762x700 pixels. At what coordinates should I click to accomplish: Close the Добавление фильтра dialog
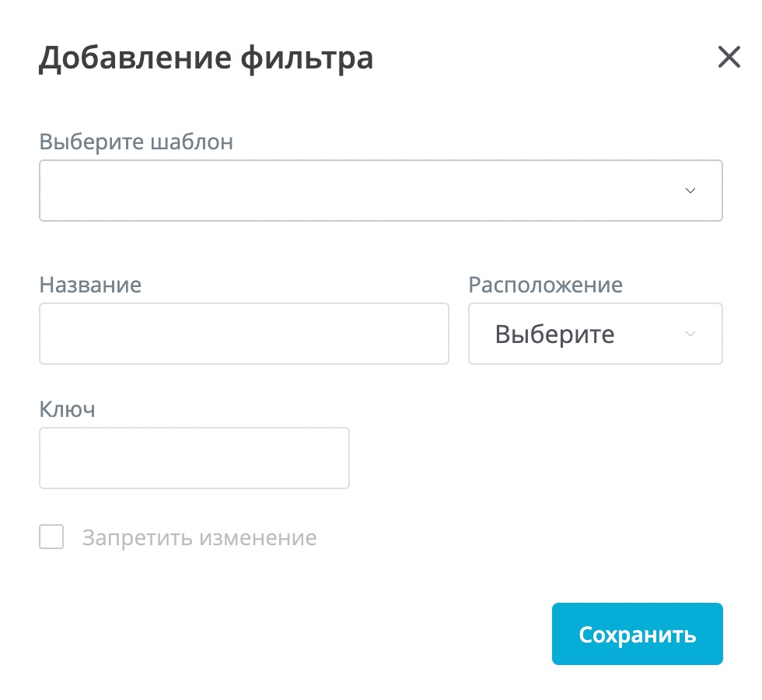coord(729,57)
